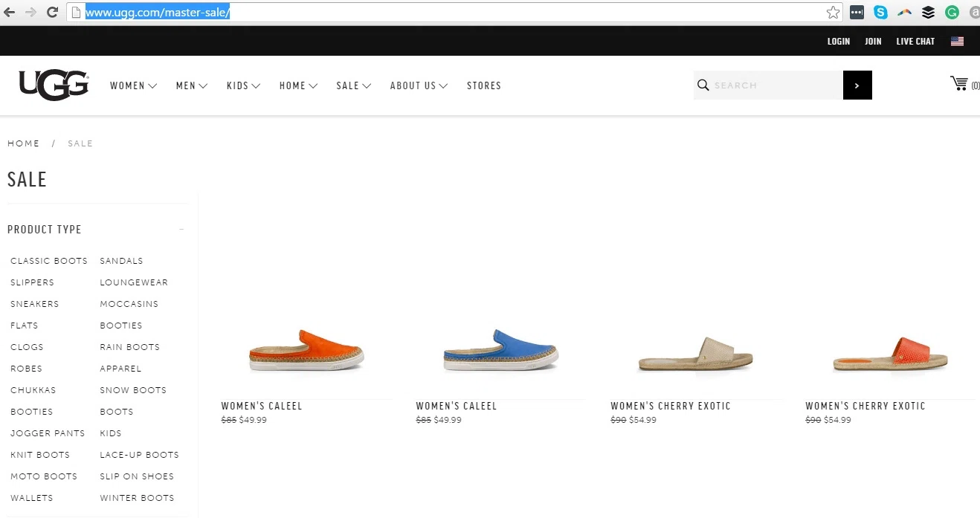
Task: Filter by Clogs
Action: pos(27,347)
